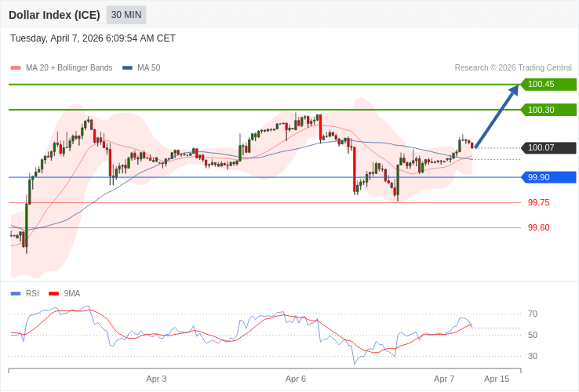Click the Dollar Index (ICE) title
The image size is (579, 392).
coord(54,15)
